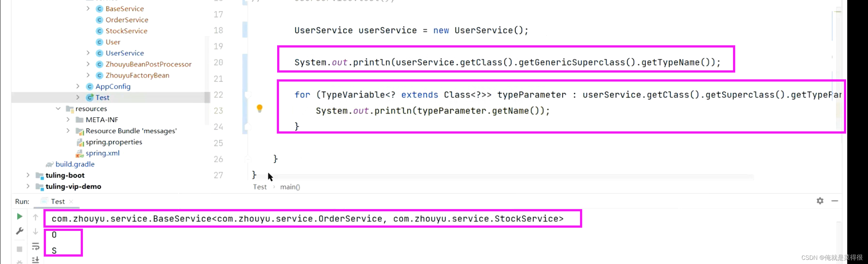Run the Test configuration again
868x264 pixels.
click(20, 216)
